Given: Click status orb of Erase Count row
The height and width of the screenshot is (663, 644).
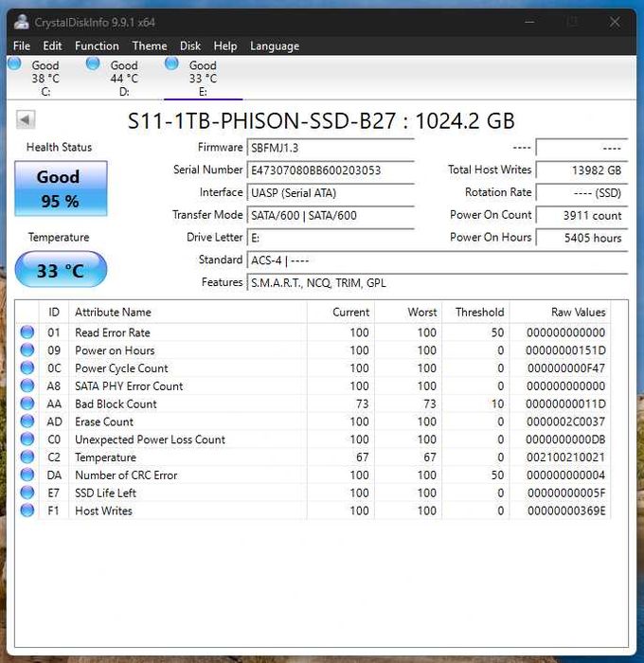Looking at the screenshot, I should (x=27, y=421).
